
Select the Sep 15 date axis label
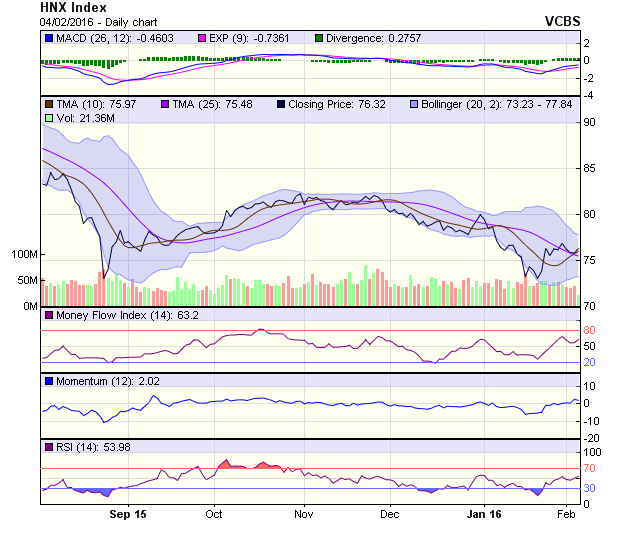(x=128, y=514)
